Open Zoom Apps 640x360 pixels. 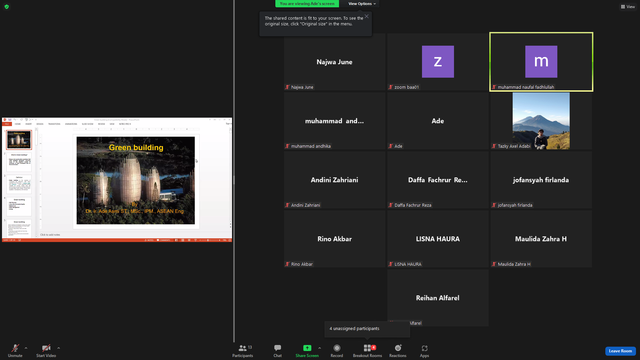(424, 350)
